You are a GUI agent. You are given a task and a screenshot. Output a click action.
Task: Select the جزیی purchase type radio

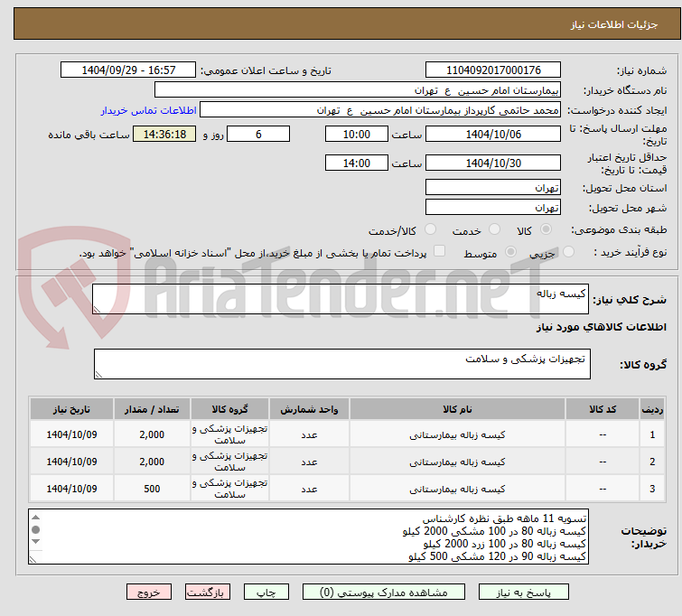coord(568,251)
